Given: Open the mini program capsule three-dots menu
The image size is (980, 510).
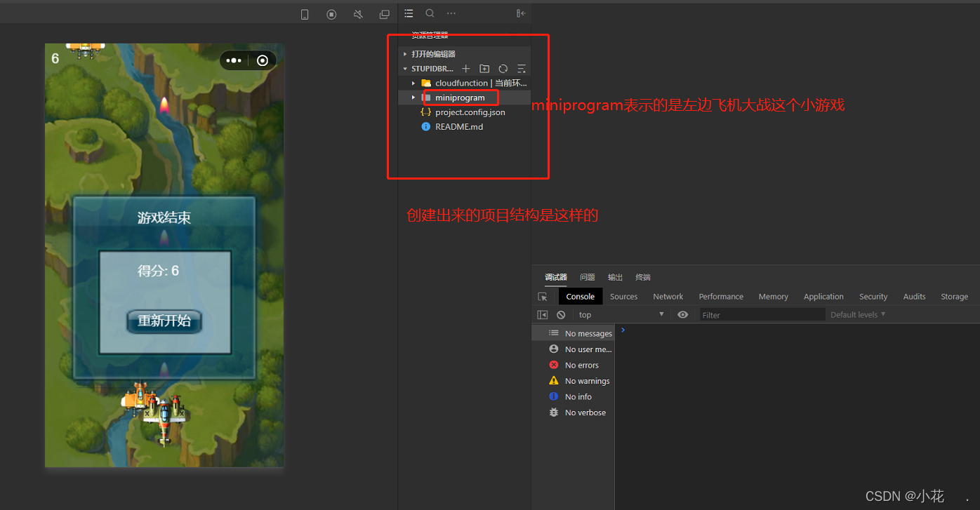Looking at the screenshot, I should pos(234,60).
